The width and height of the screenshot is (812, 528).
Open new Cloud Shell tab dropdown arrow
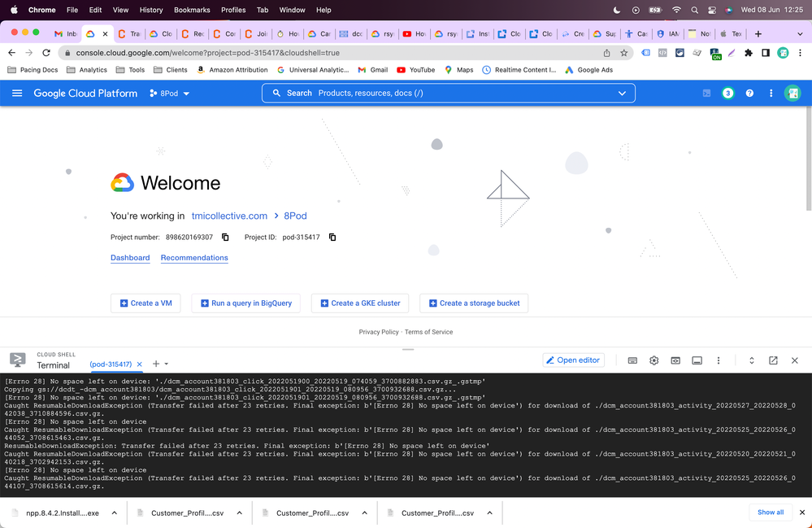[167, 364]
